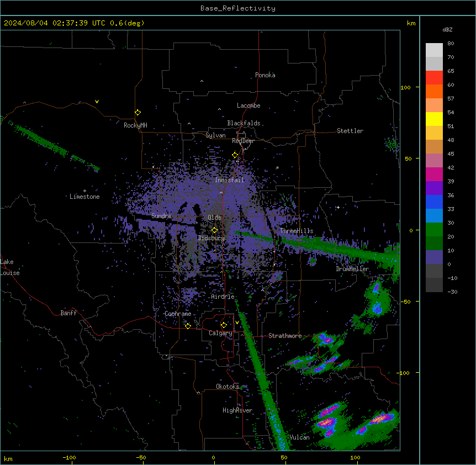Pick the yellow 54-51 dBZ legend swatch
Image resolution: width=476 pixels, height=465 pixels.
pos(434,119)
